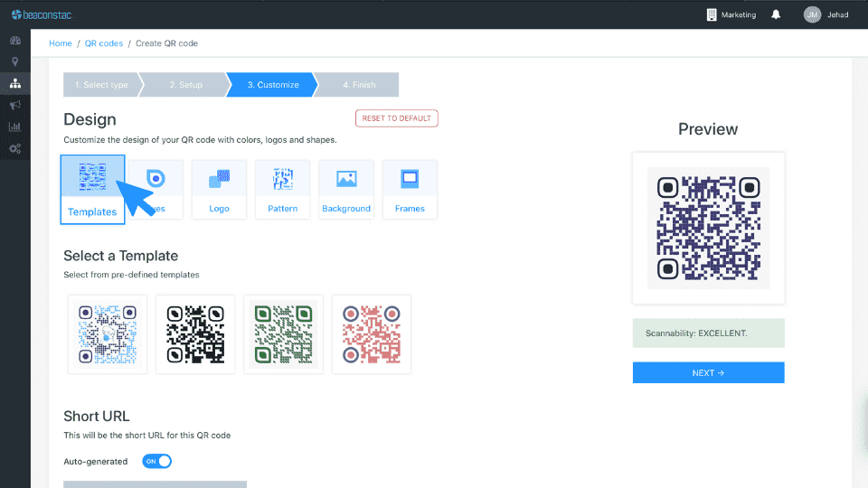Click the Preview heading

coord(708,129)
